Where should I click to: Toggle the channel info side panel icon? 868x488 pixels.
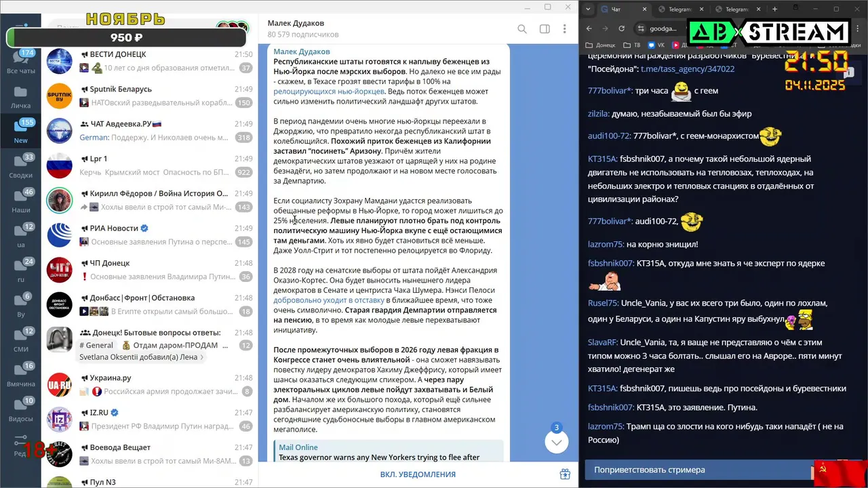point(545,29)
